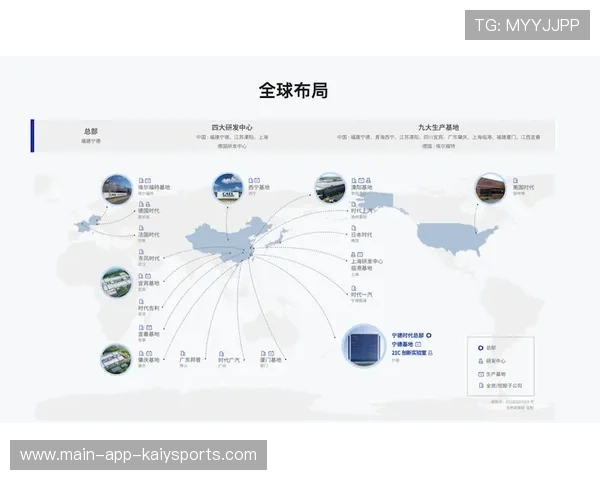Click the production base icon above 宜宾基地
Screen dimensions: 600x480
[148, 276]
